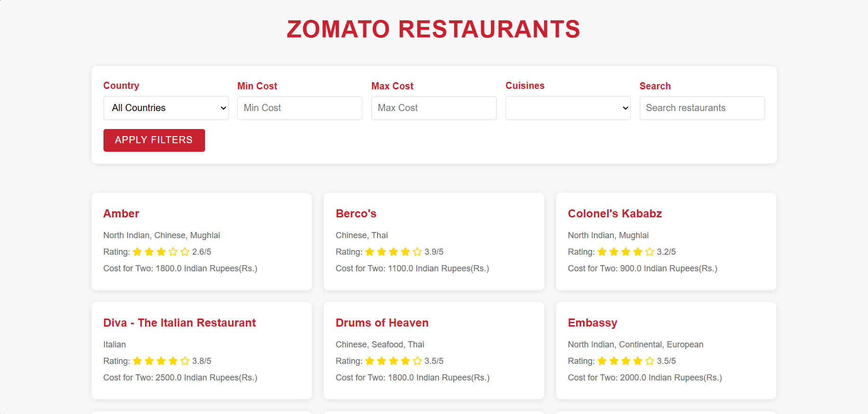Click the 3.9/5 rating value on Berco's
Screen dimensions: 868x414
[434, 252]
